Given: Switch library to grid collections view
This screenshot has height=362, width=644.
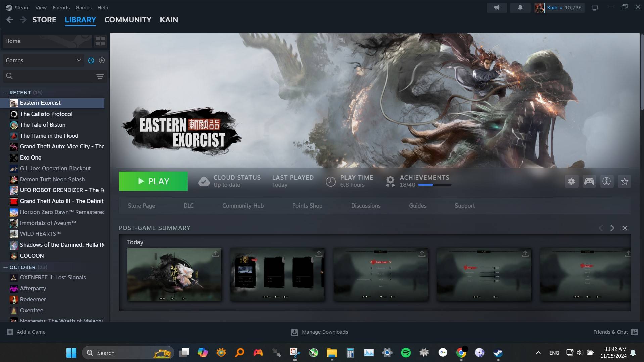Looking at the screenshot, I should pyautogui.click(x=100, y=41).
